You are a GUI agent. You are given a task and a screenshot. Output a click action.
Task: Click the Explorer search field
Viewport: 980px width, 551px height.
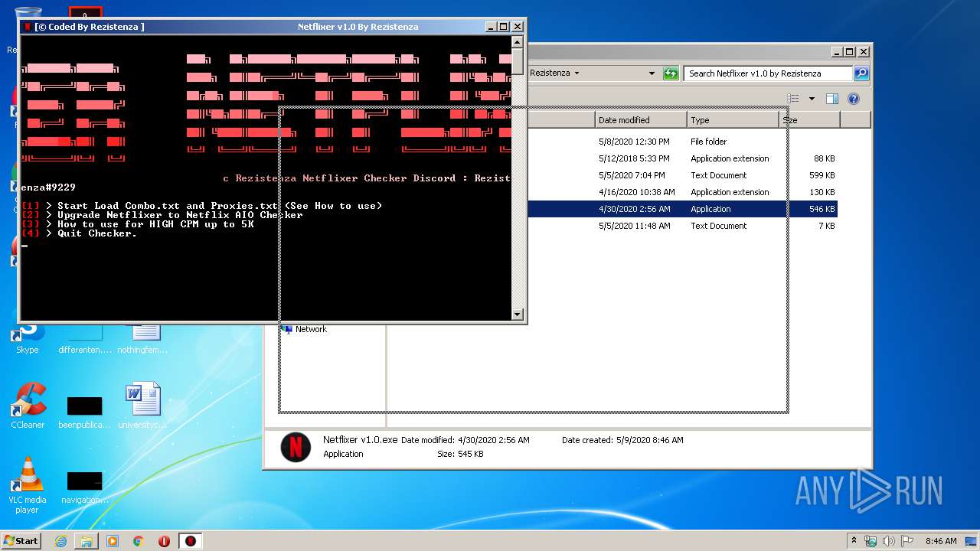pos(768,73)
